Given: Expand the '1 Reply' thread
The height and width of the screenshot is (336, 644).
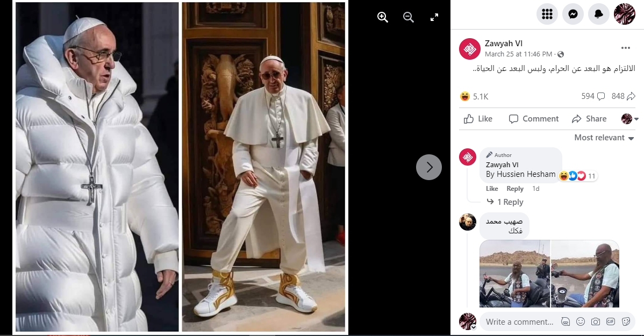Looking at the screenshot, I should tap(510, 202).
